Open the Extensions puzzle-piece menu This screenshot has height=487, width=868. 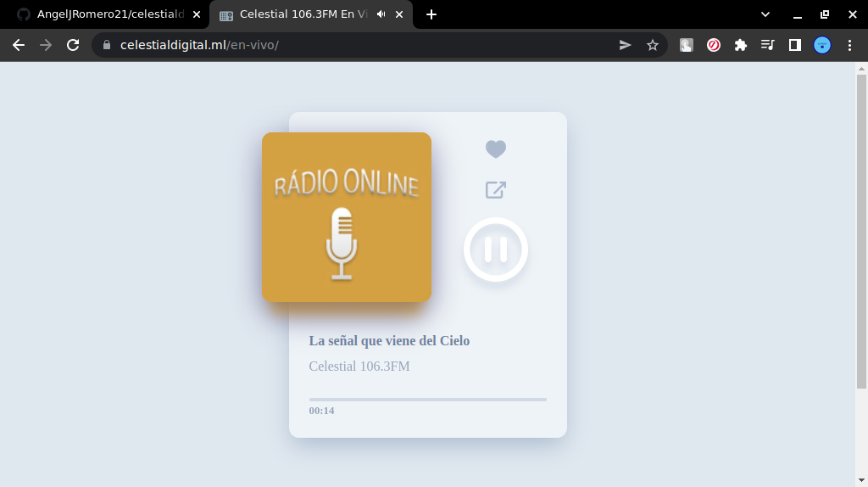tap(741, 45)
